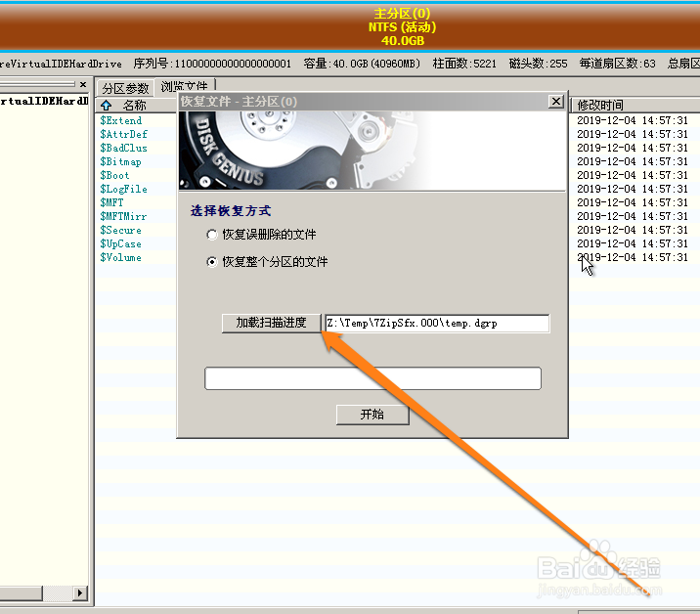
Task: Select the $LogFile file entry
Action: pyautogui.click(x=123, y=190)
